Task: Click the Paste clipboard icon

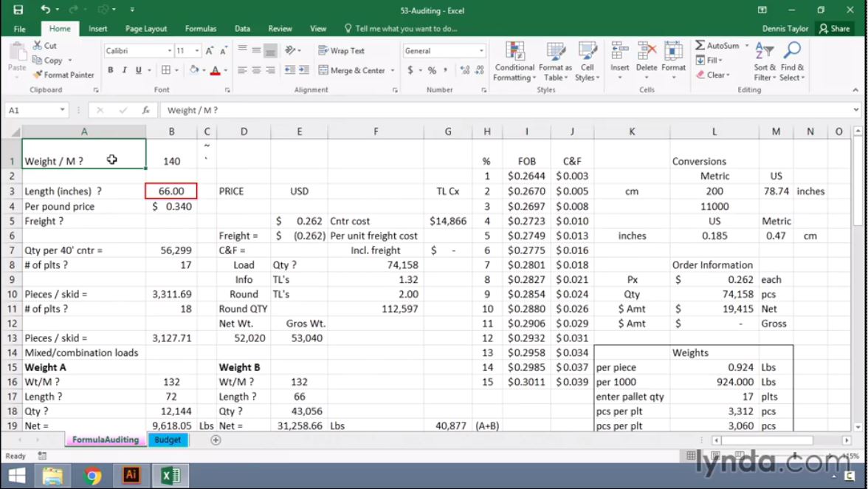Action: coord(17,53)
